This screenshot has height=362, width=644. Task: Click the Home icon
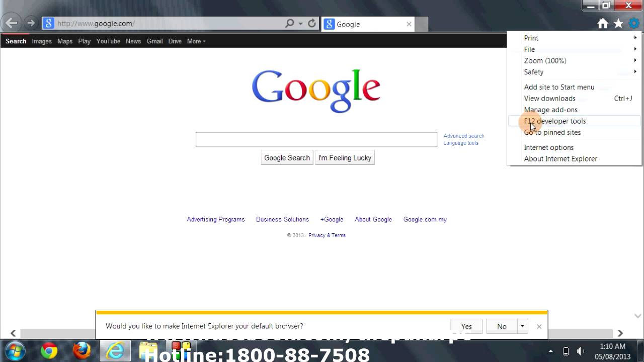click(x=603, y=23)
